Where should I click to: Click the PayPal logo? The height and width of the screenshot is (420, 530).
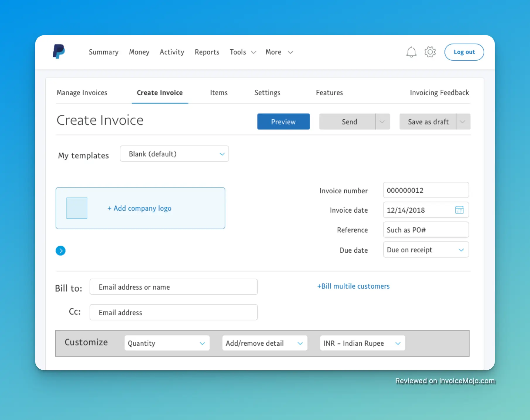pos(59,52)
